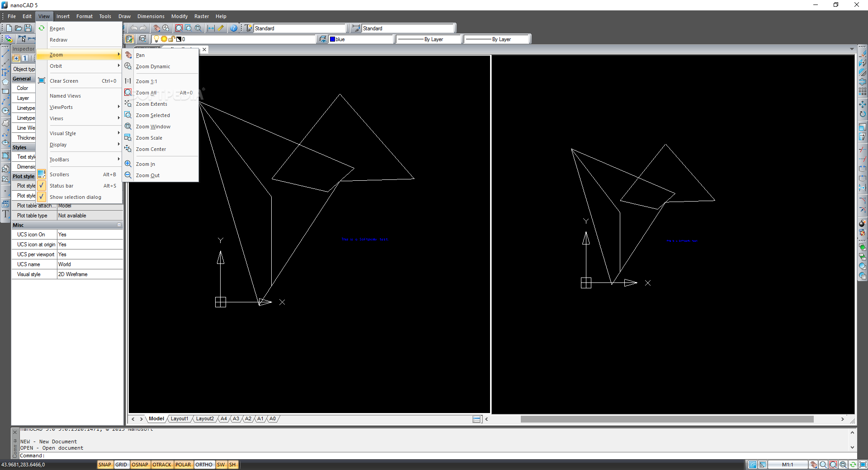The width and height of the screenshot is (868, 470).
Task: Open the first By Layer linetype dropdown
Action: coord(429,39)
